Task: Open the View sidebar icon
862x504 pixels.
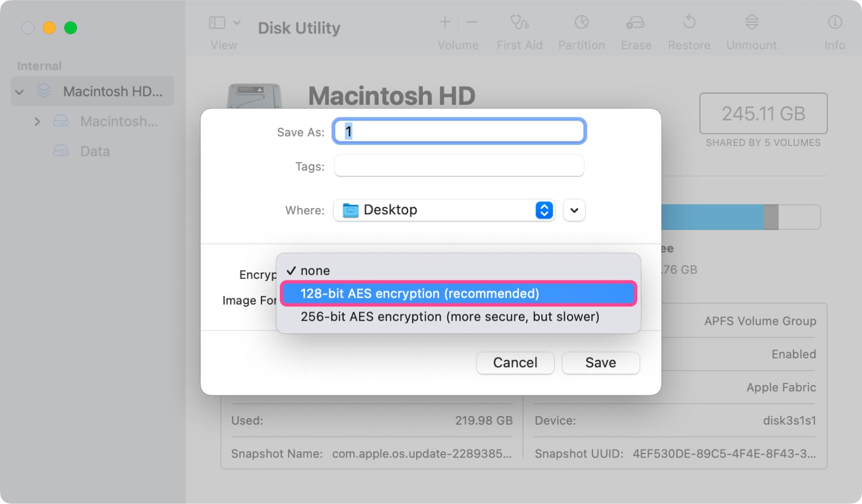Action: (x=217, y=23)
